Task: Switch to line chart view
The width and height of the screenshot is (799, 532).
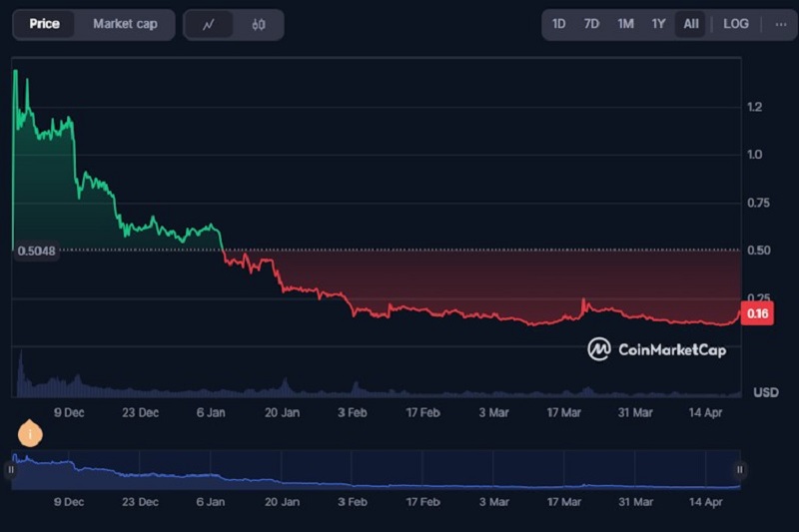Action: tap(209, 24)
